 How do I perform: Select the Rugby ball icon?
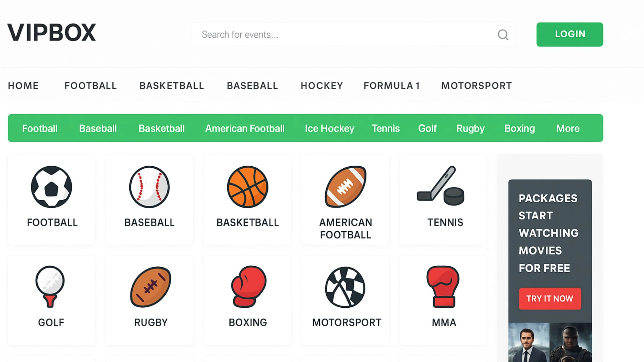coord(151,287)
